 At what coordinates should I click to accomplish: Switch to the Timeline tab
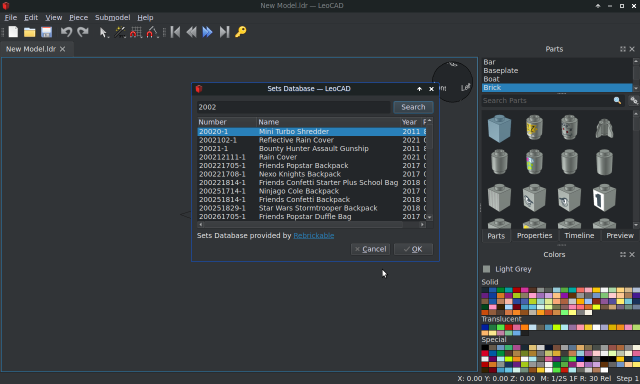tap(579, 235)
